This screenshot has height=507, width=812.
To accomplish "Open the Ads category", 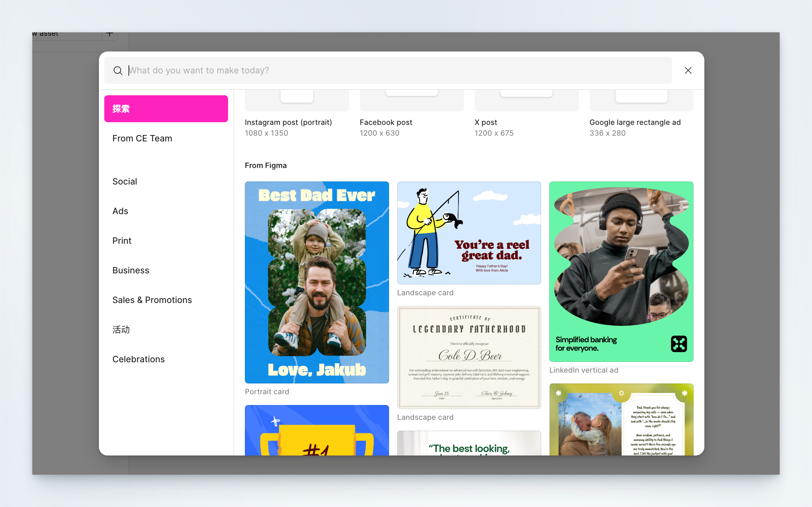I will click(120, 211).
